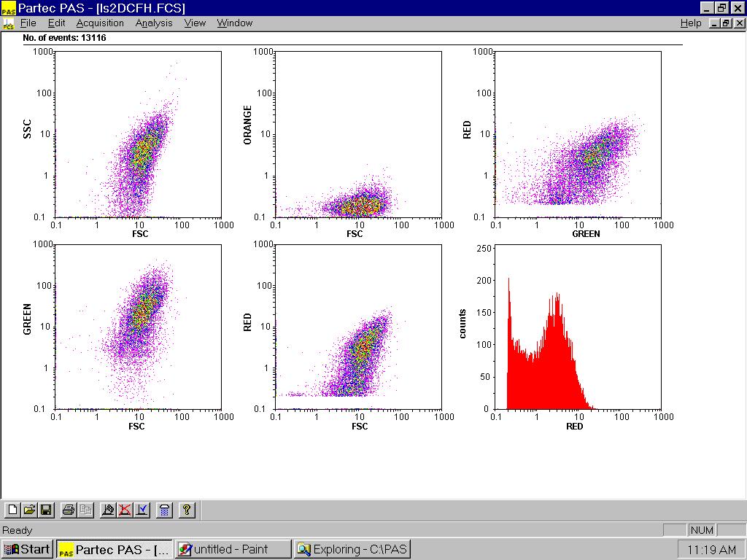
Task: Click the Copy pages toolbar icon
Action: pos(85,510)
